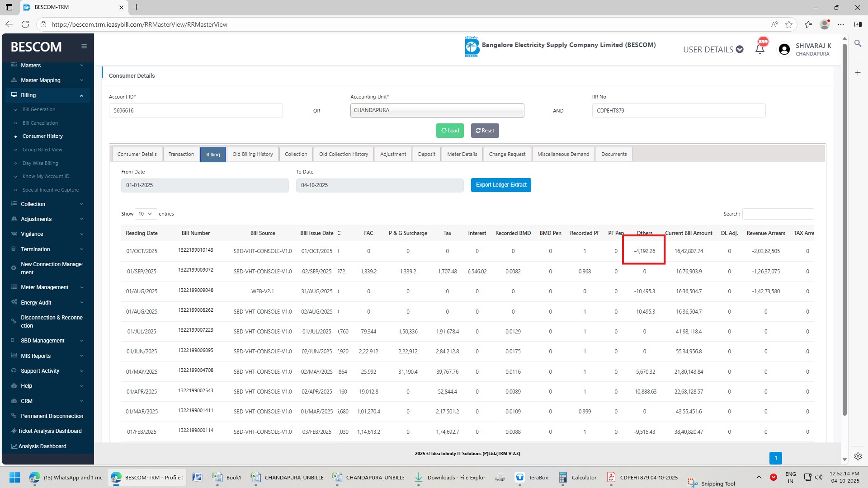Click the table Search input field
The width and height of the screenshot is (868, 488).
coord(778,214)
